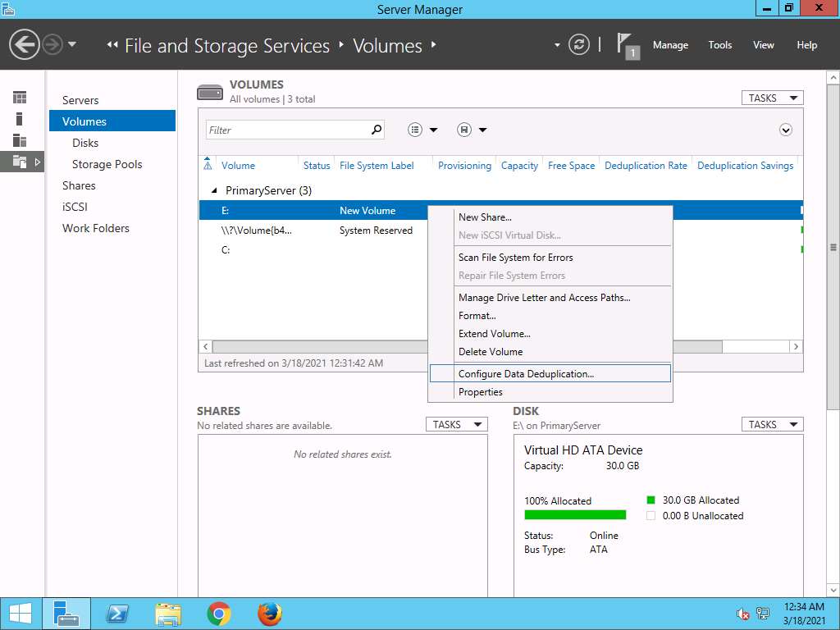The image size is (840, 630).
Task: Choose Configure Data Deduplication...
Action: pos(550,373)
